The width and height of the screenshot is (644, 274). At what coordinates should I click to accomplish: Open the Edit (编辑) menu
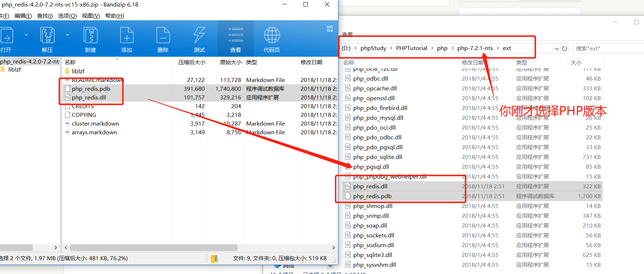(23, 16)
